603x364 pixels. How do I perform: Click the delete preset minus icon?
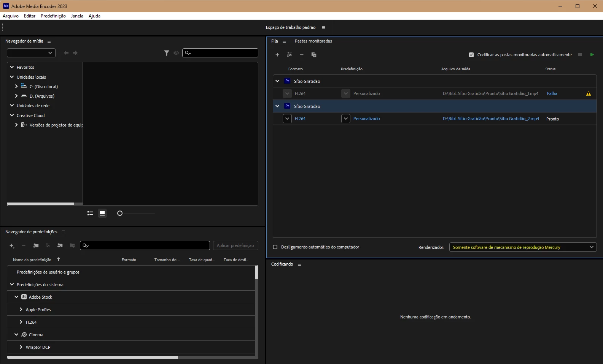(24, 246)
